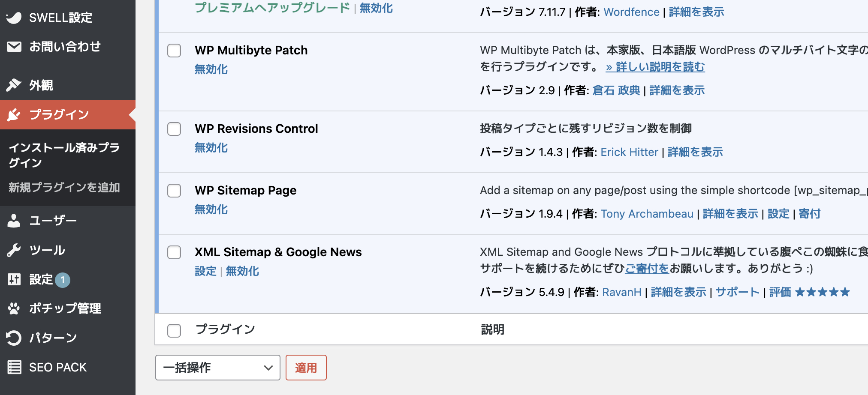This screenshot has width=868, height=395.
Task: Select the WP Revisions Control checkbox
Action: point(174,129)
